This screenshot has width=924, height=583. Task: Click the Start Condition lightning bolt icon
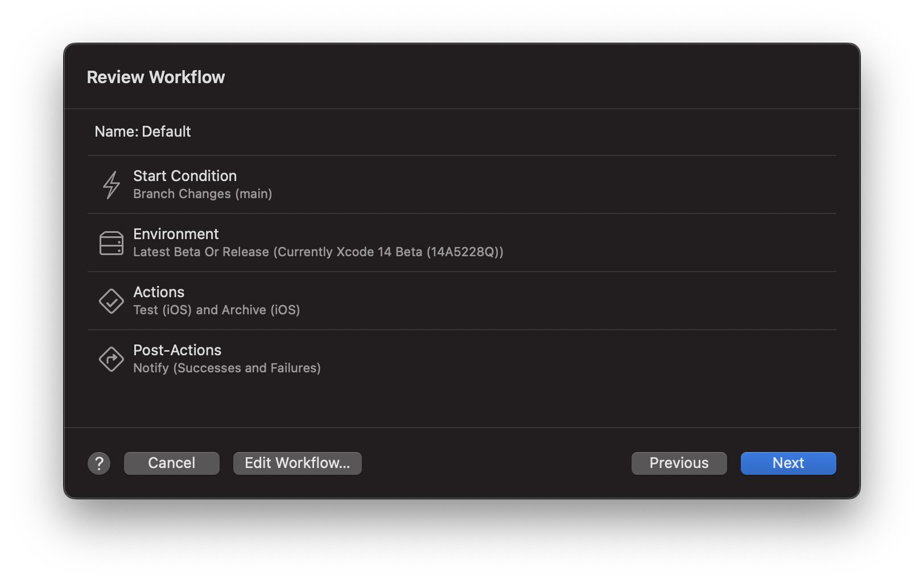[112, 185]
